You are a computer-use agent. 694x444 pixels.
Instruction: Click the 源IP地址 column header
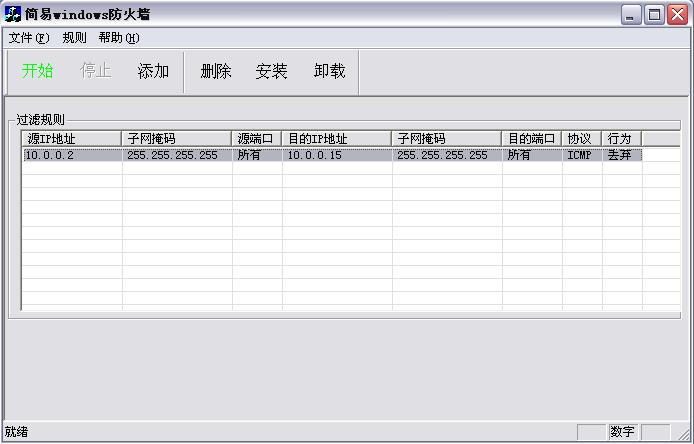[x=72, y=139]
